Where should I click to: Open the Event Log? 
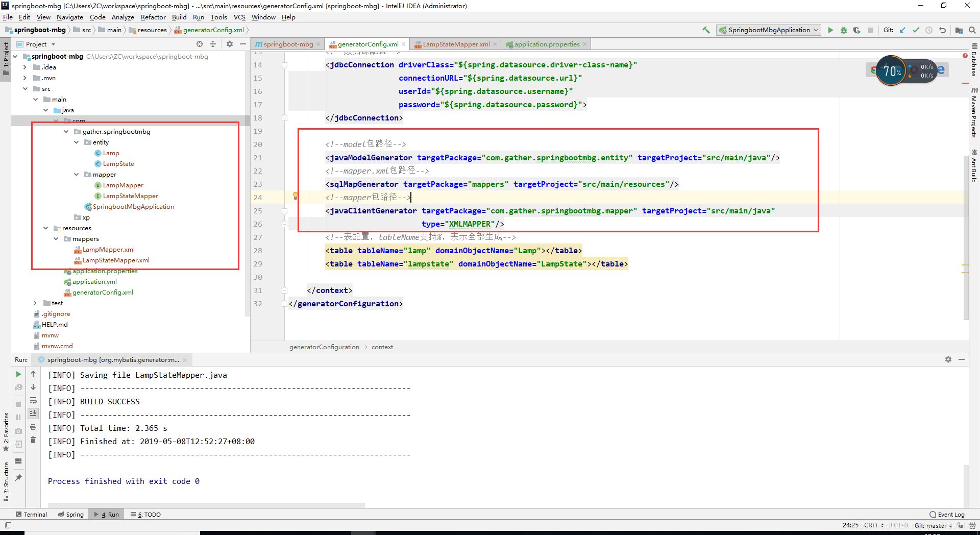(947, 514)
